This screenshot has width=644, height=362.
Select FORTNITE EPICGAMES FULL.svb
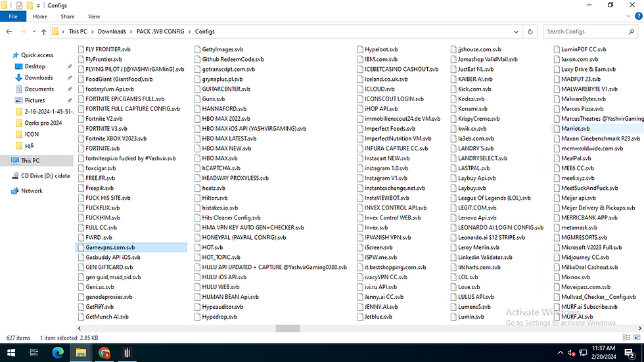121,99
